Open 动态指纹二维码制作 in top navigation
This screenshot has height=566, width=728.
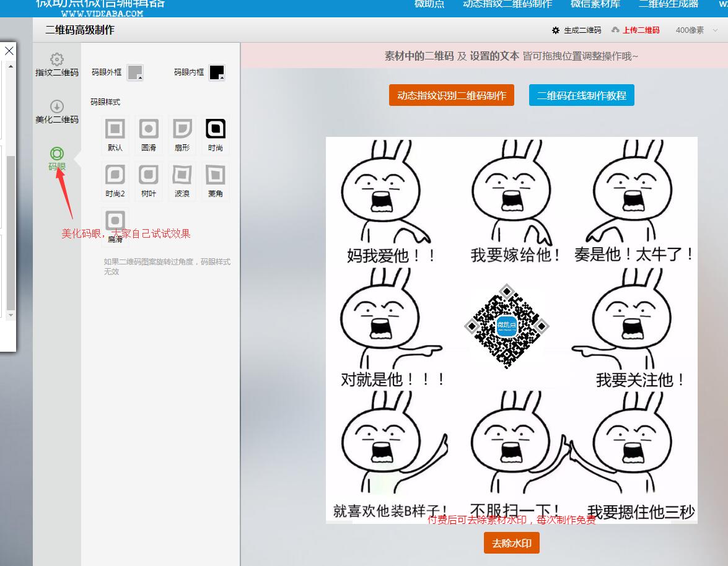coord(507,4)
